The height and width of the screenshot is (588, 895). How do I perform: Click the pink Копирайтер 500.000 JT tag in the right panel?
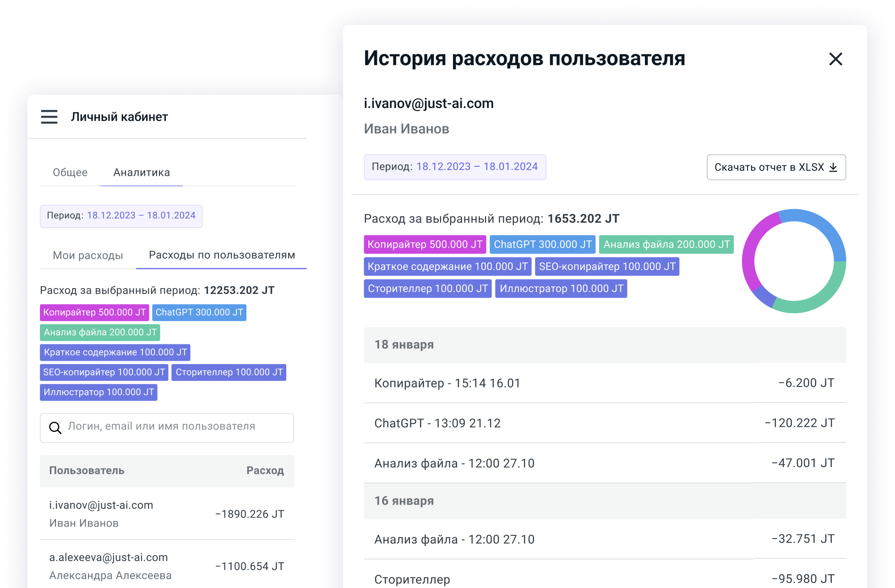pos(425,245)
